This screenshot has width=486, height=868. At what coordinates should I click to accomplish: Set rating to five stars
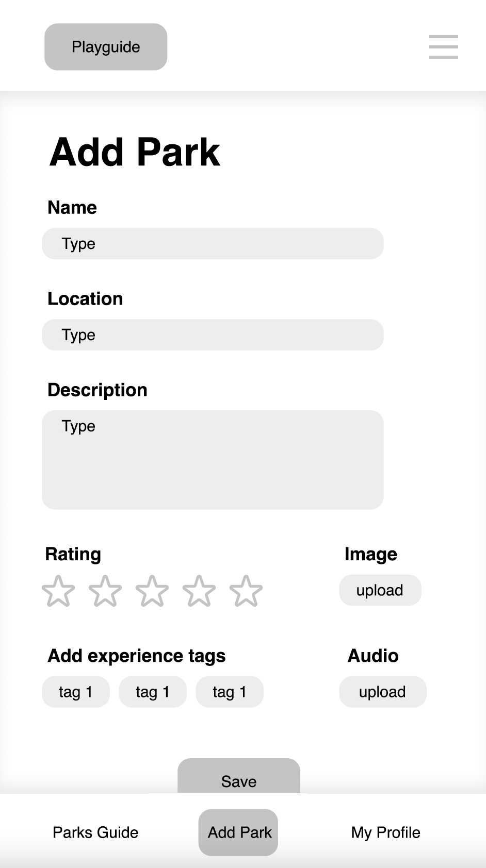coord(246,591)
